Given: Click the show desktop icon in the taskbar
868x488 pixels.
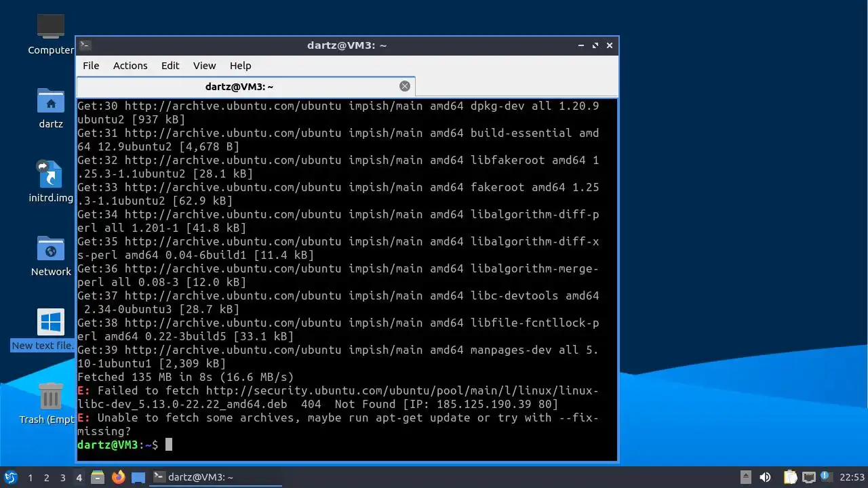Looking at the screenshot, I should pos(138,477).
